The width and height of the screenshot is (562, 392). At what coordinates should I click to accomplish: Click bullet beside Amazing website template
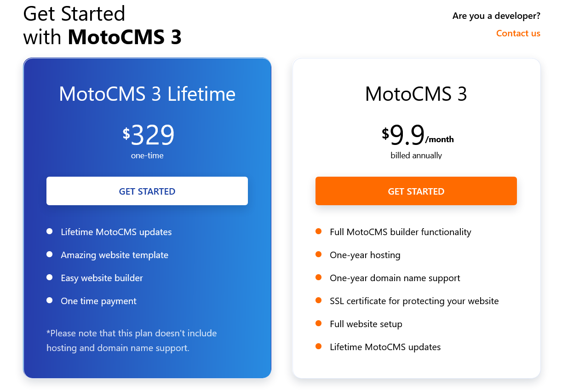(x=50, y=254)
